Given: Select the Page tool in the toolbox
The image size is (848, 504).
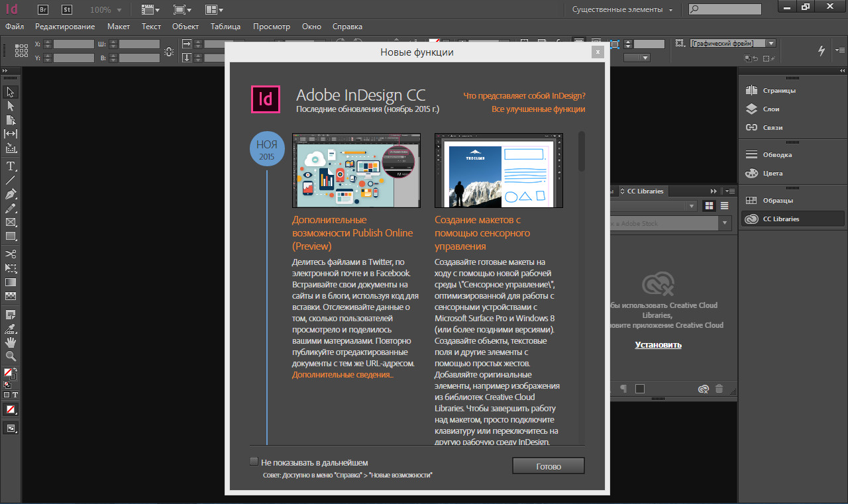Looking at the screenshot, I should pos(11,120).
